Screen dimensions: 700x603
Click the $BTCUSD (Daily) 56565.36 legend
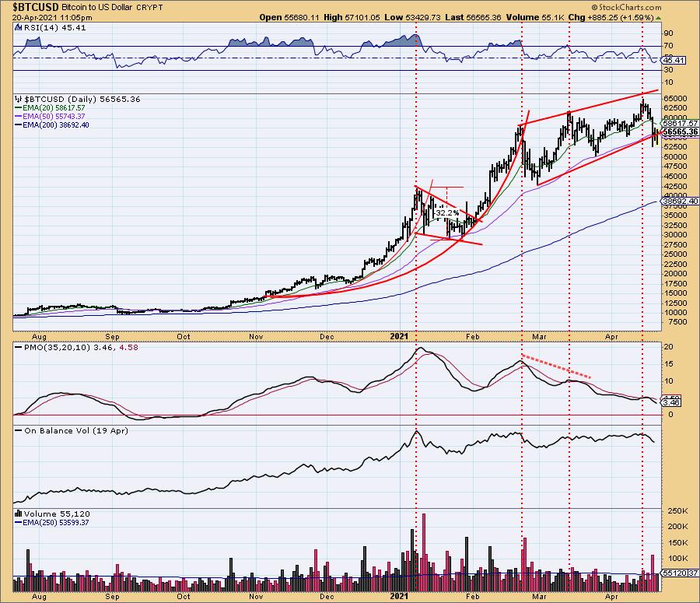pos(82,99)
